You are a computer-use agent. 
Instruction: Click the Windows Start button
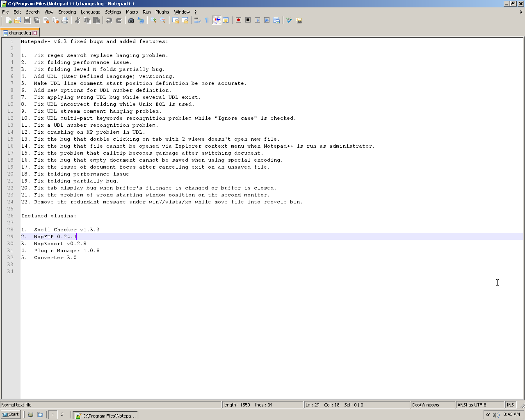pyautogui.click(x=11, y=415)
